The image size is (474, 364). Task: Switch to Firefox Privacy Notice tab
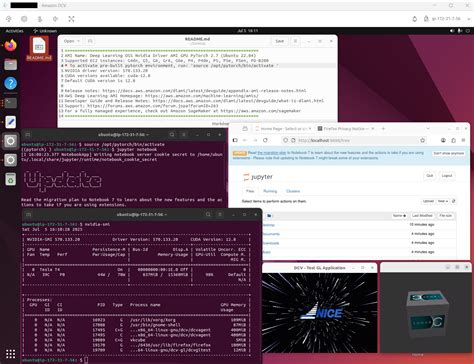(x=345, y=129)
